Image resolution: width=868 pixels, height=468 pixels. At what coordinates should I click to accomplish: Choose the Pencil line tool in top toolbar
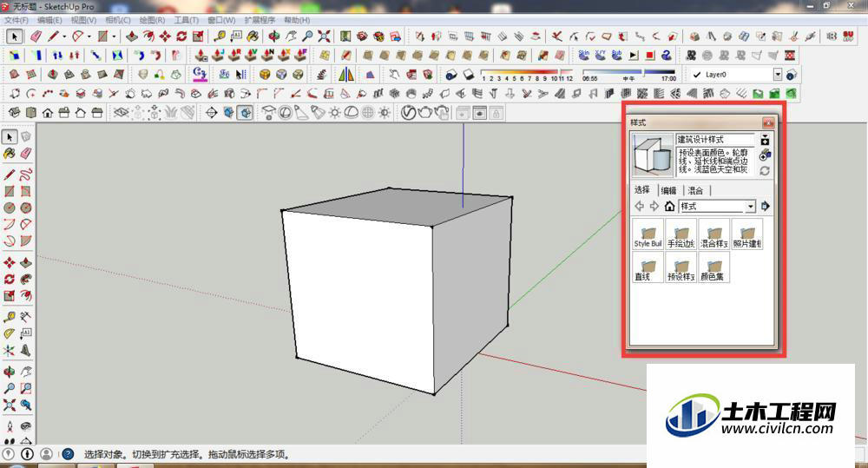[53, 36]
